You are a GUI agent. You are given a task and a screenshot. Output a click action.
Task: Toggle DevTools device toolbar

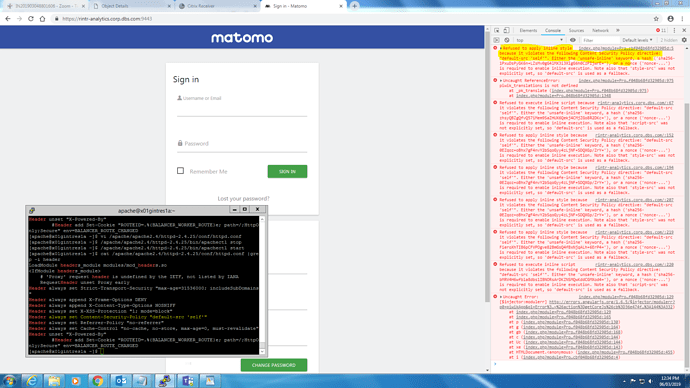(x=506, y=30)
